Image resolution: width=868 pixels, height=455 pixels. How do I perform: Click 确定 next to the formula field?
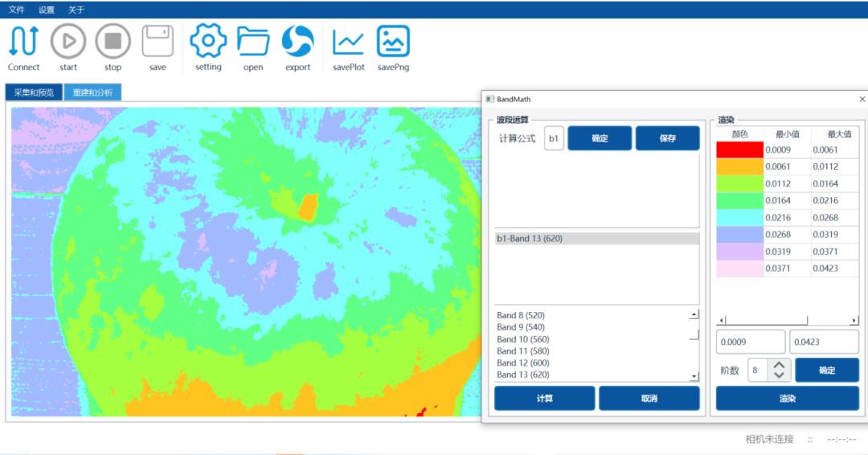point(600,138)
